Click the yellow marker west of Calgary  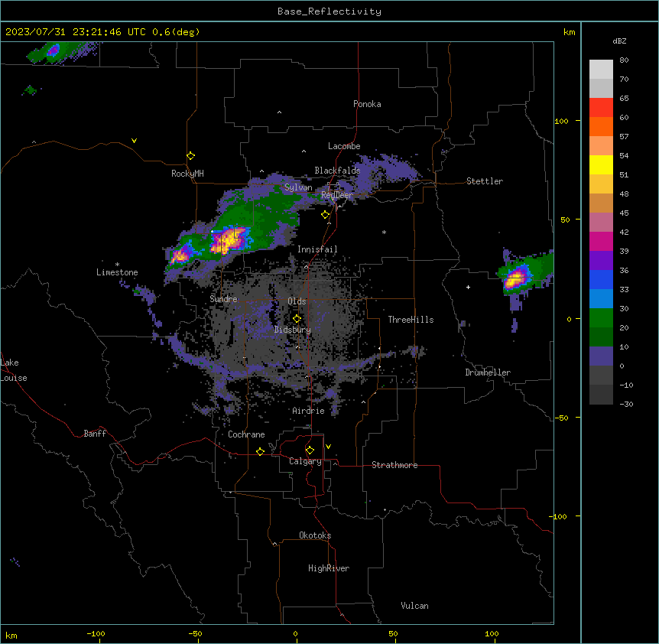(x=260, y=451)
